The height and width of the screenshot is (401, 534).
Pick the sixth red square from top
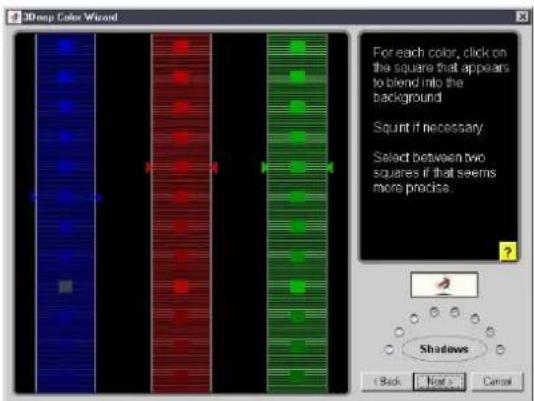point(182,197)
